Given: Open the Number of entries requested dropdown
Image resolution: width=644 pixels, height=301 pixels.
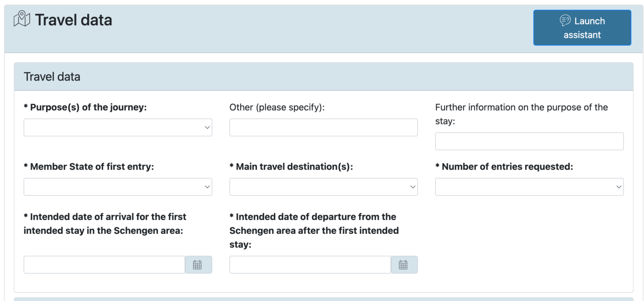Looking at the screenshot, I should (x=529, y=186).
